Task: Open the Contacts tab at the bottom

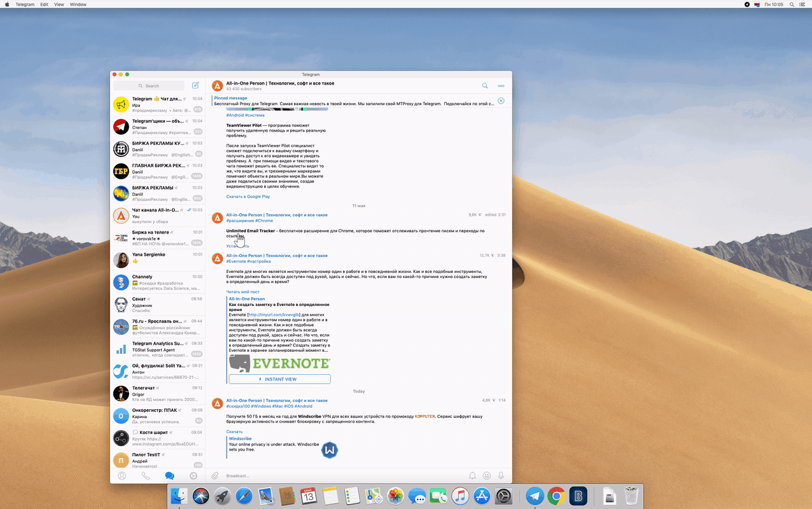Action: [x=122, y=476]
